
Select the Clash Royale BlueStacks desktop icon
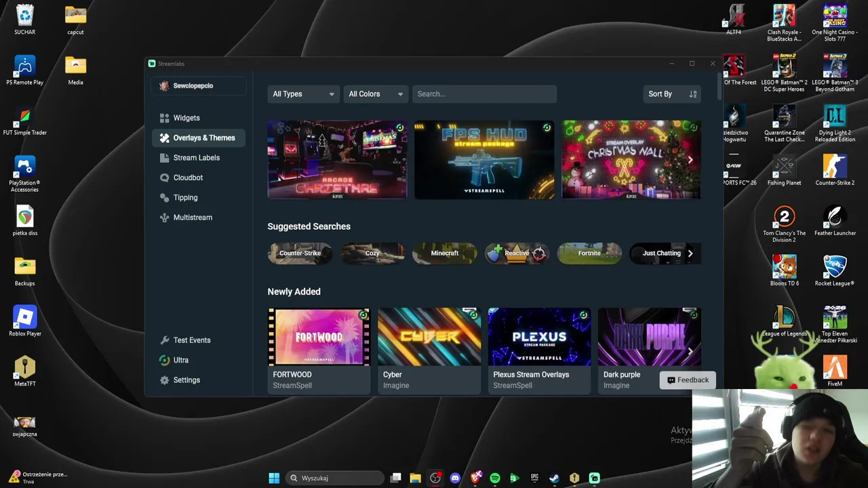785,24
